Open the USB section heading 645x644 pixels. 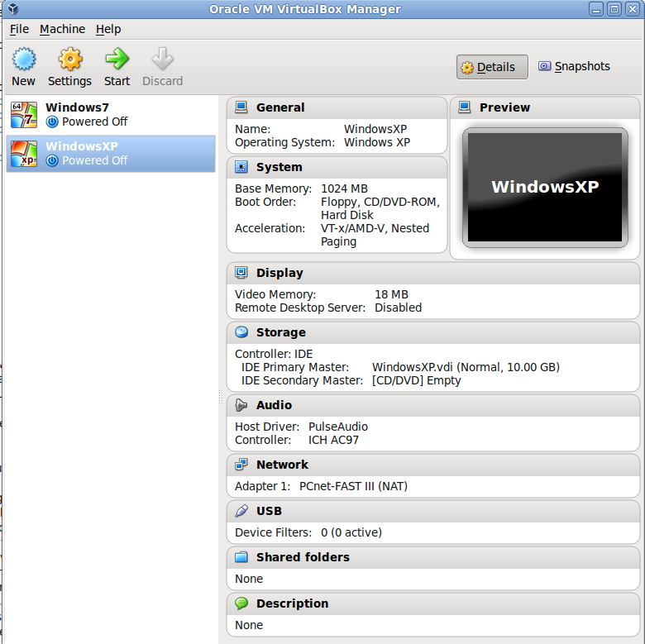point(269,511)
